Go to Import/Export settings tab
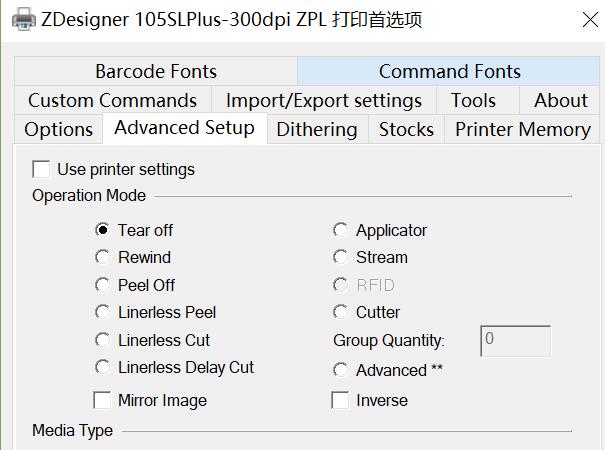605x450 pixels. coord(324,100)
